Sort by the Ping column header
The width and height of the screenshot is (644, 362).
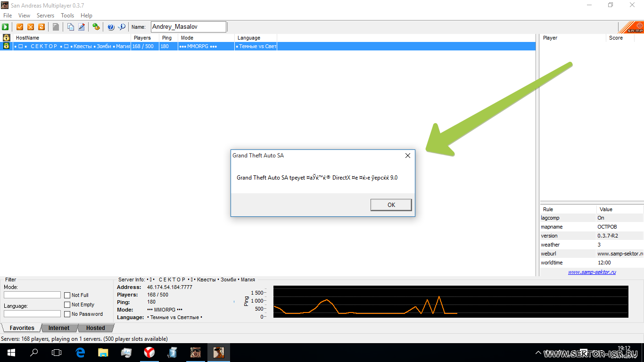click(x=169, y=38)
